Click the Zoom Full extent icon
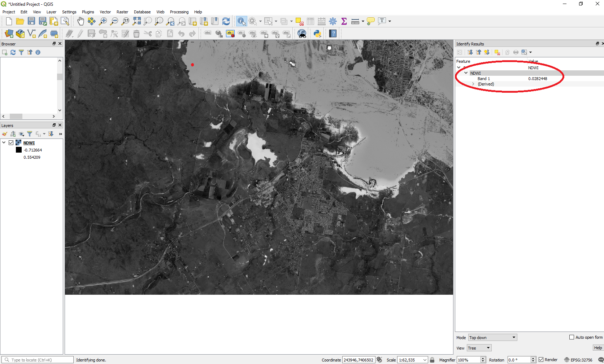 coord(136,21)
